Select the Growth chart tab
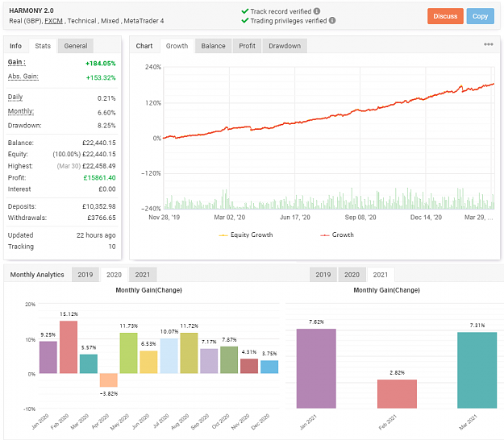This screenshot has width=504, height=440. [177, 46]
